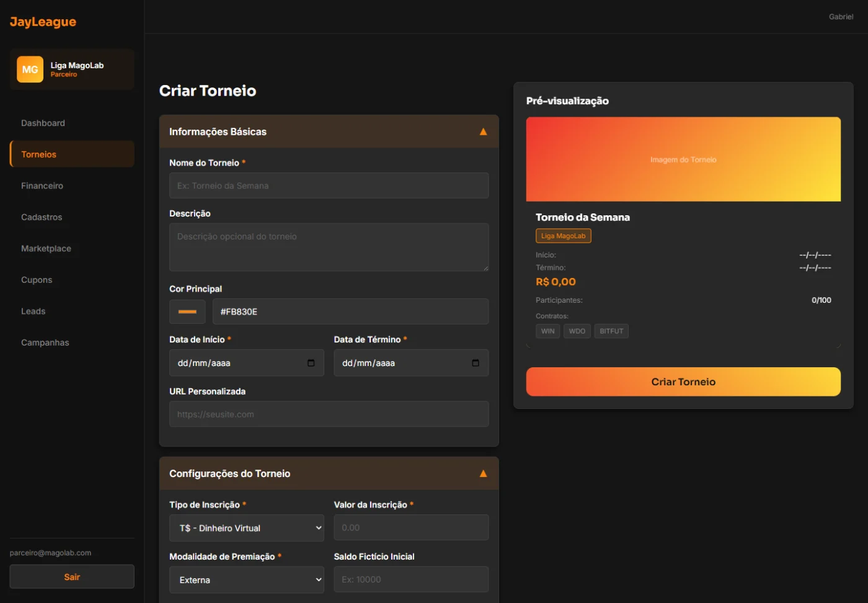
Task: Click the parceiro@magolab.com email text
Action: [x=50, y=553]
